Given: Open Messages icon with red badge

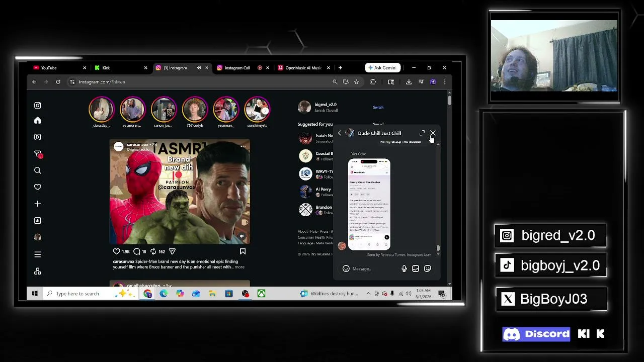Looking at the screenshot, I should [x=38, y=154].
